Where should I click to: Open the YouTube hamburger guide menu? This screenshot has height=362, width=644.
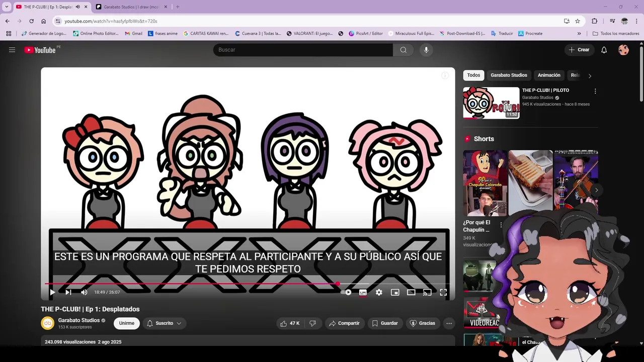[x=12, y=50]
